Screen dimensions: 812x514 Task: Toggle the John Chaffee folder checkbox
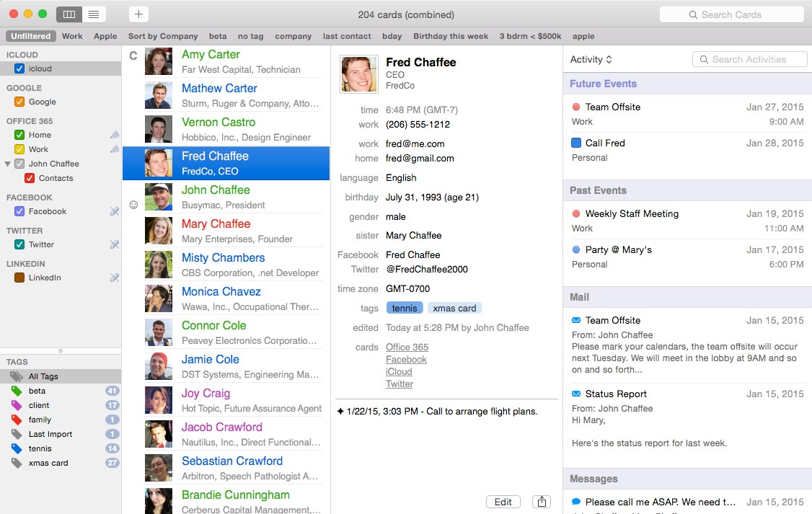pyautogui.click(x=19, y=164)
